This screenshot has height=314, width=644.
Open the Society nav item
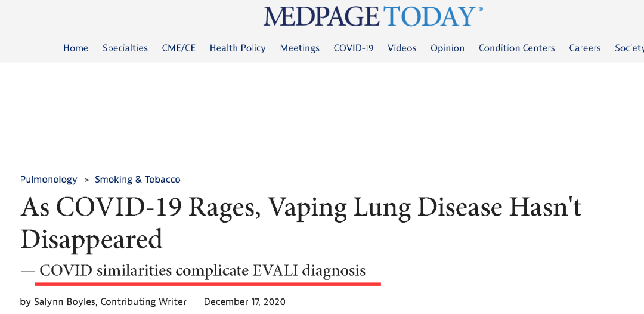(x=629, y=48)
